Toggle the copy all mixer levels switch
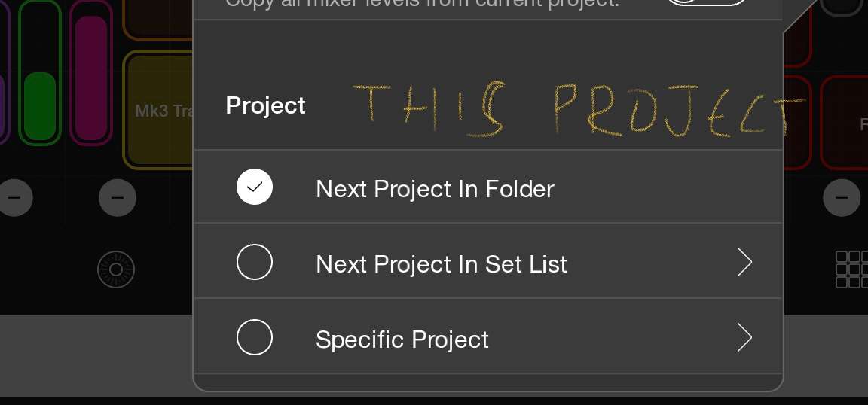 (x=707, y=3)
